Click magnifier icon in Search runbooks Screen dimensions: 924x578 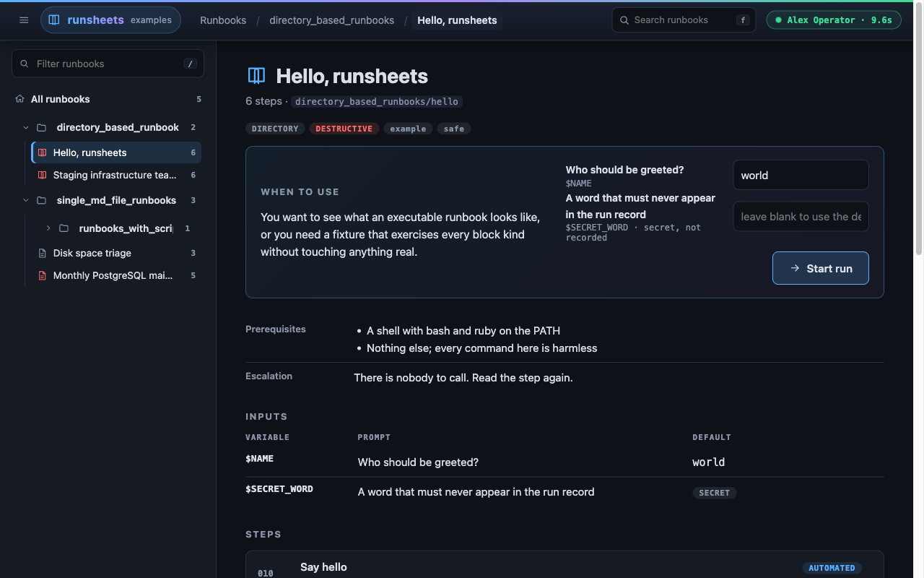click(x=624, y=20)
